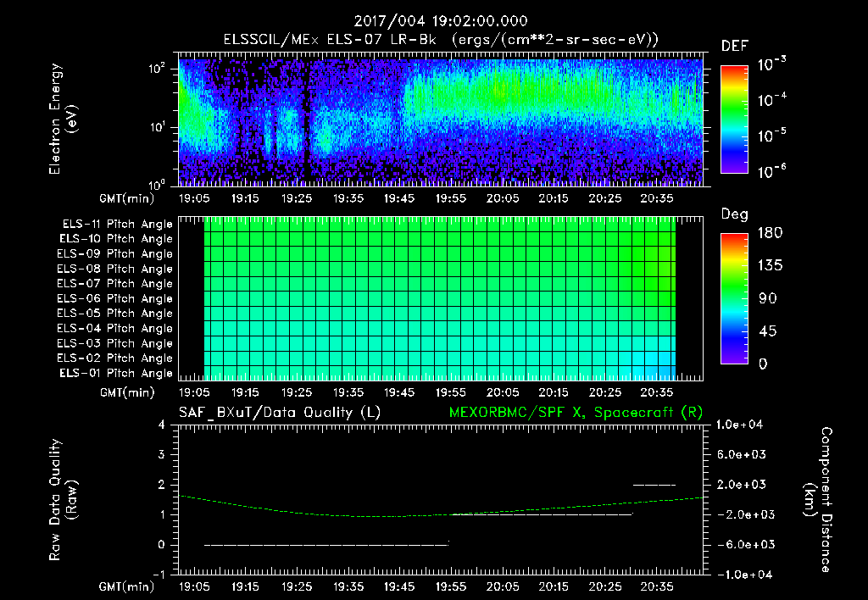Click the 6.0e+03 right axis value
This screenshot has height=600, width=868.
pyautogui.click(x=742, y=455)
